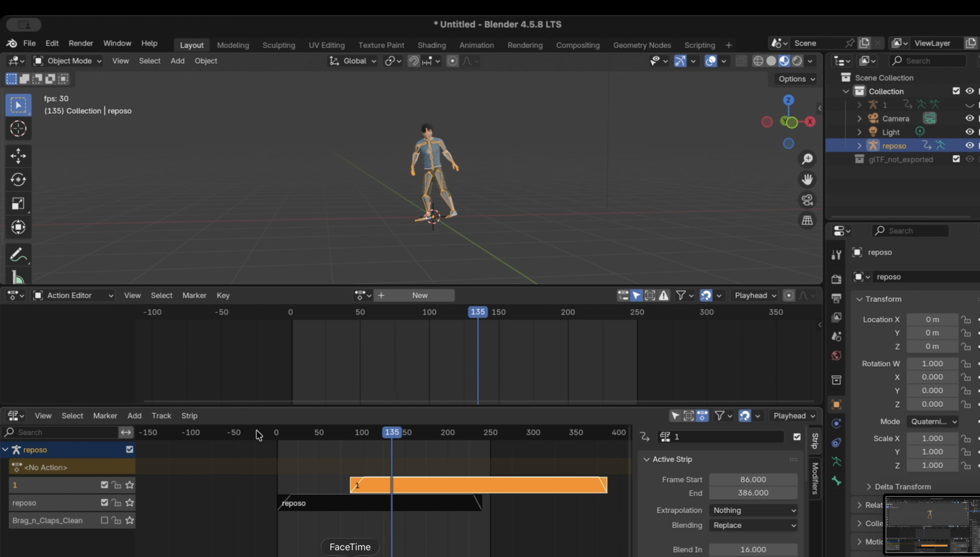Hide the Light object in outliner
The width and height of the screenshot is (980, 557).
pyautogui.click(x=969, y=132)
